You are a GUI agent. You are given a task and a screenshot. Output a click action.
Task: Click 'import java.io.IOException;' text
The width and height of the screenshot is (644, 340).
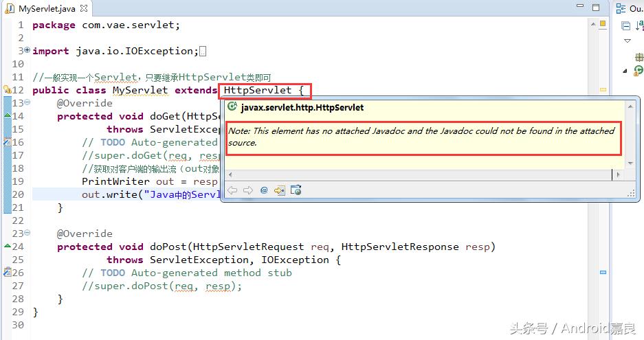tap(115, 51)
